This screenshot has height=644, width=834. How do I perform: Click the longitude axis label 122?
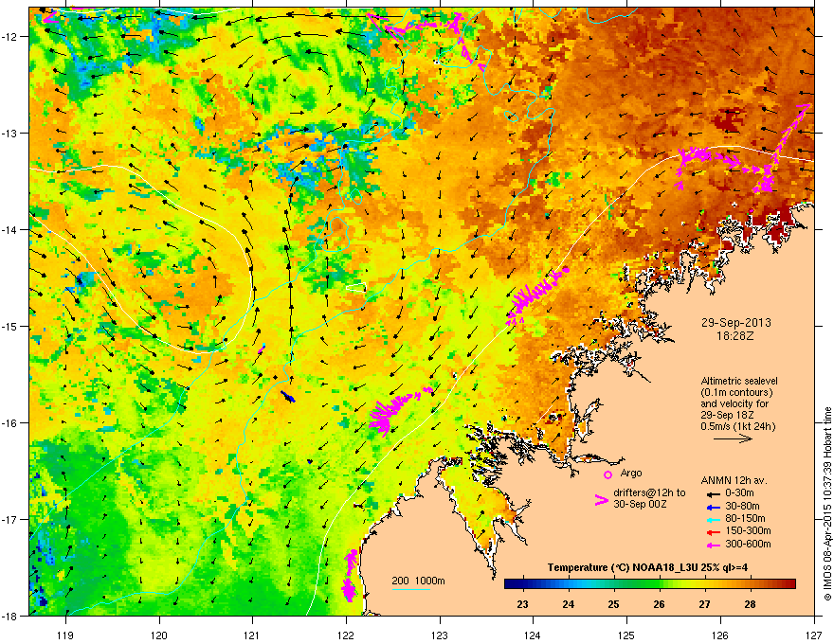click(x=346, y=635)
